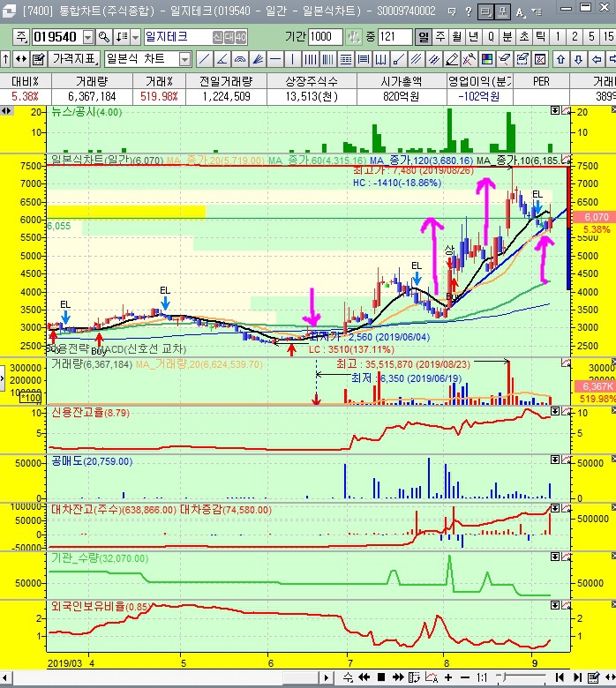The image size is (616, 688).
Task: Open the chart color palette icon
Action: [487, 59]
